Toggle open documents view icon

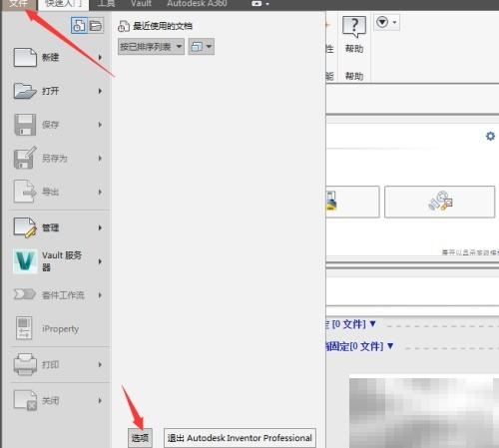click(96, 26)
